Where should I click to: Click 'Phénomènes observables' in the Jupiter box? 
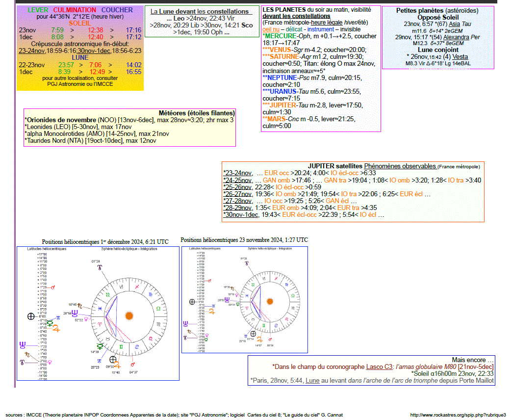400,166
